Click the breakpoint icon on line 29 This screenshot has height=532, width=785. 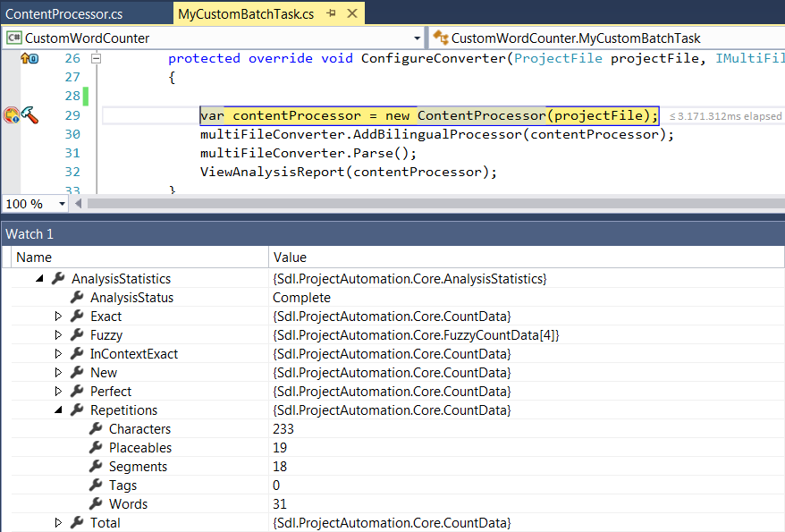[x=11, y=115]
